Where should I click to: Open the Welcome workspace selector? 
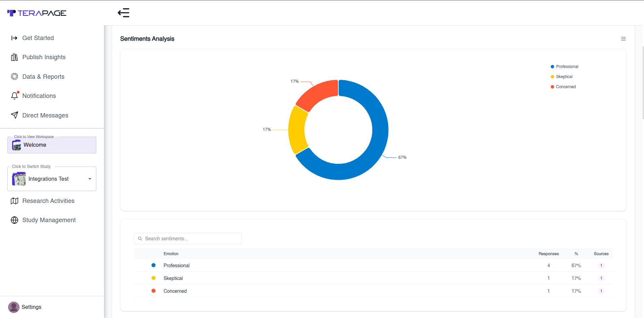coord(52,145)
